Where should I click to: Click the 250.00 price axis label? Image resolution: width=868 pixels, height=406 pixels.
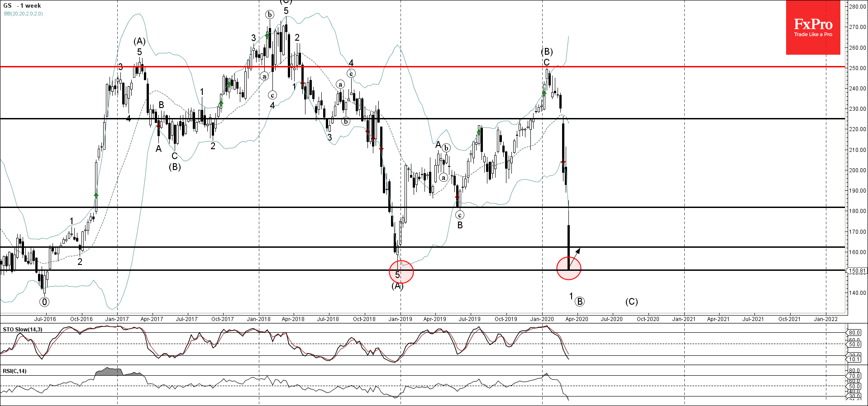click(857, 68)
